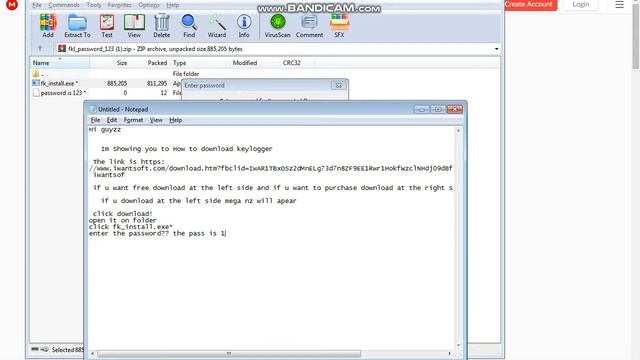Viewport: 640px width, 360px height.
Task: Click the 885,205 size cell
Action: [117, 83]
